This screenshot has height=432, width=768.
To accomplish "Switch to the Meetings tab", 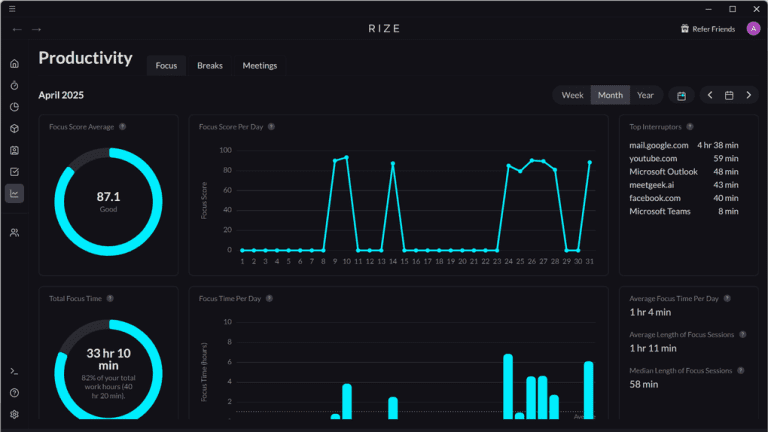I will click(x=260, y=66).
